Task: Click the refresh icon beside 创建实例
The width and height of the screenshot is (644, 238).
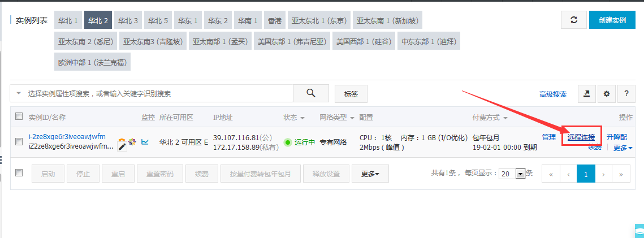Action: (x=574, y=20)
